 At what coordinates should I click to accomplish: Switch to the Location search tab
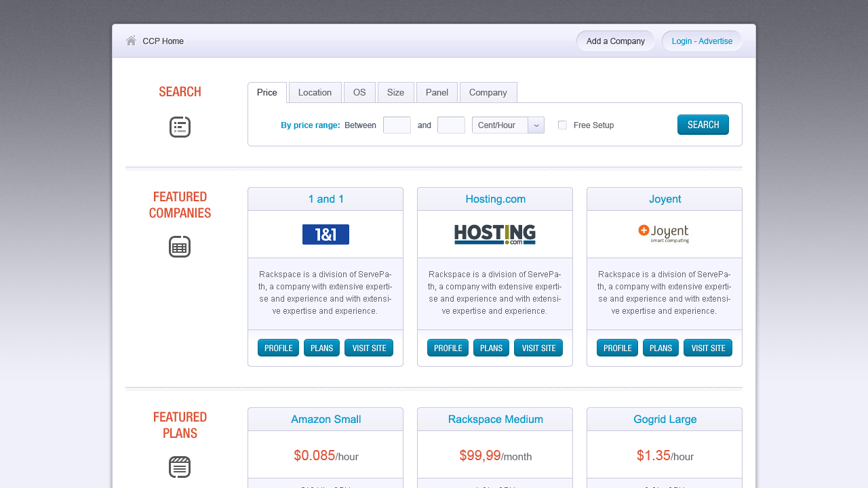(x=315, y=92)
